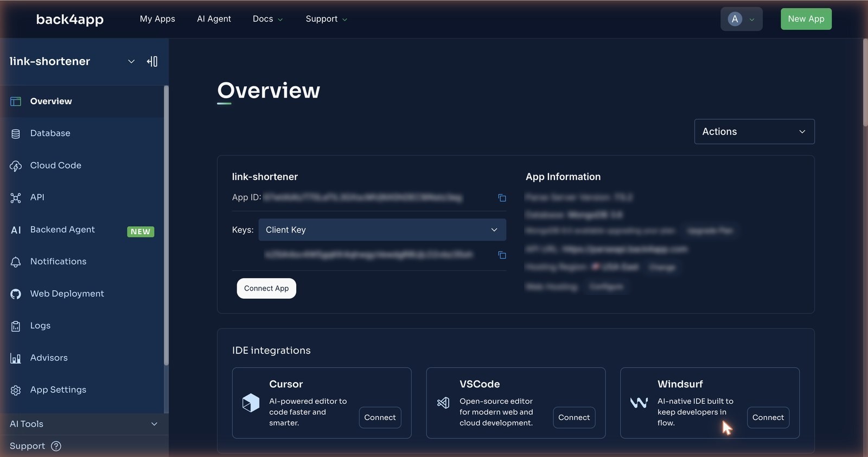Click the back4app logo
The height and width of the screenshot is (457, 868).
coord(69,19)
